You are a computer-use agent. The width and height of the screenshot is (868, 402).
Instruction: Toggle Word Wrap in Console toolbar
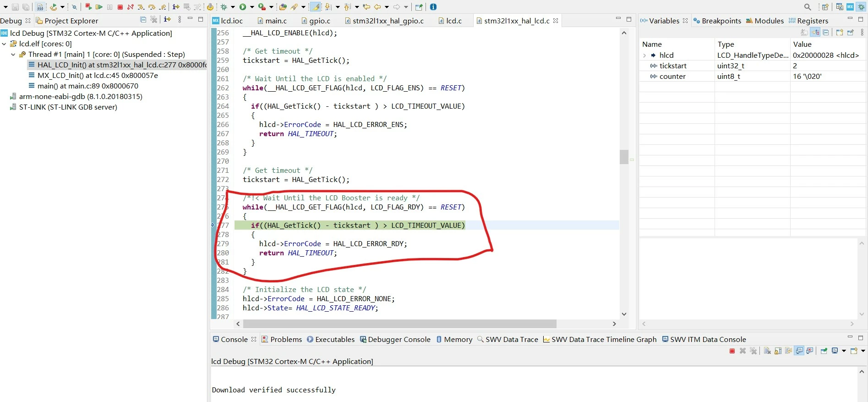[x=788, y=351]
